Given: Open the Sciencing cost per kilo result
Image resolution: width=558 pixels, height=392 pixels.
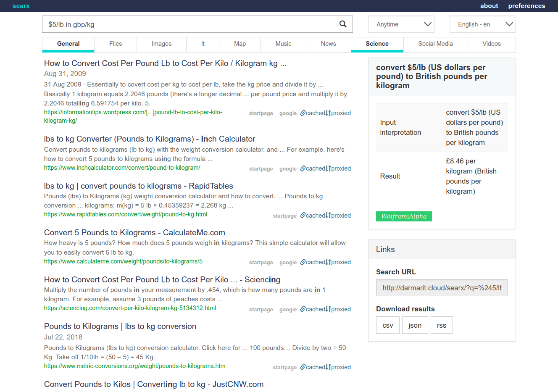Looking at the screenshot, I should (162, 280).
